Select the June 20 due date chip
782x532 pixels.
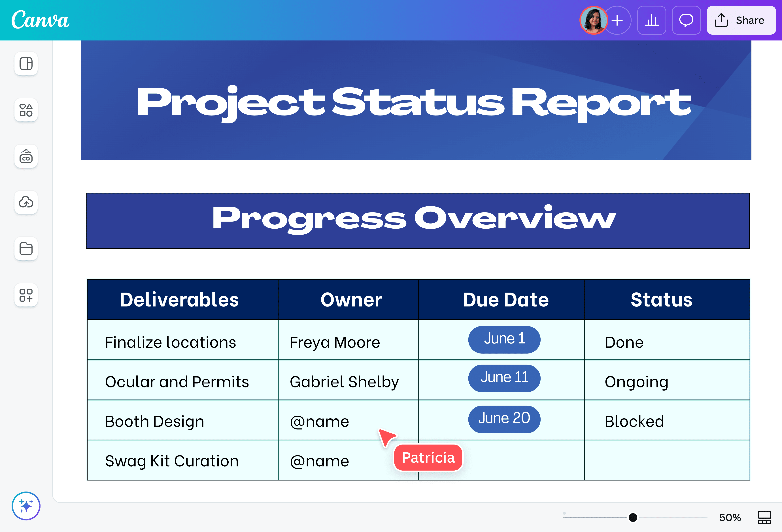504,419
